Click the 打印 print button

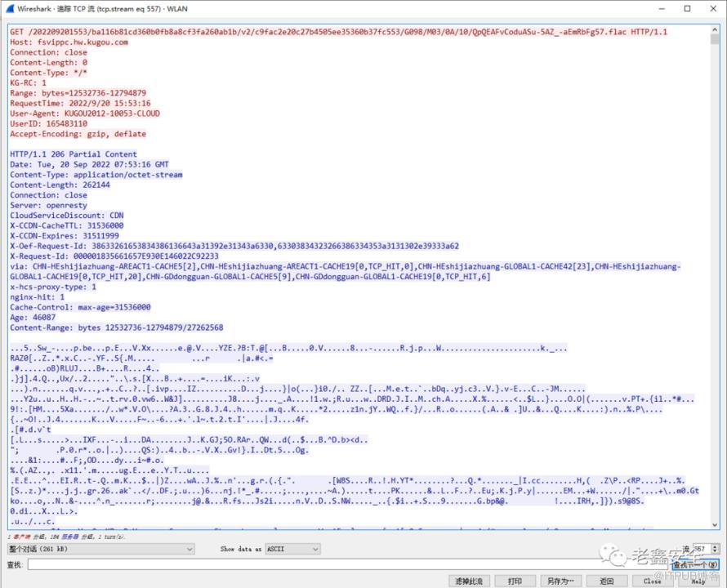(x=515, y=581)
